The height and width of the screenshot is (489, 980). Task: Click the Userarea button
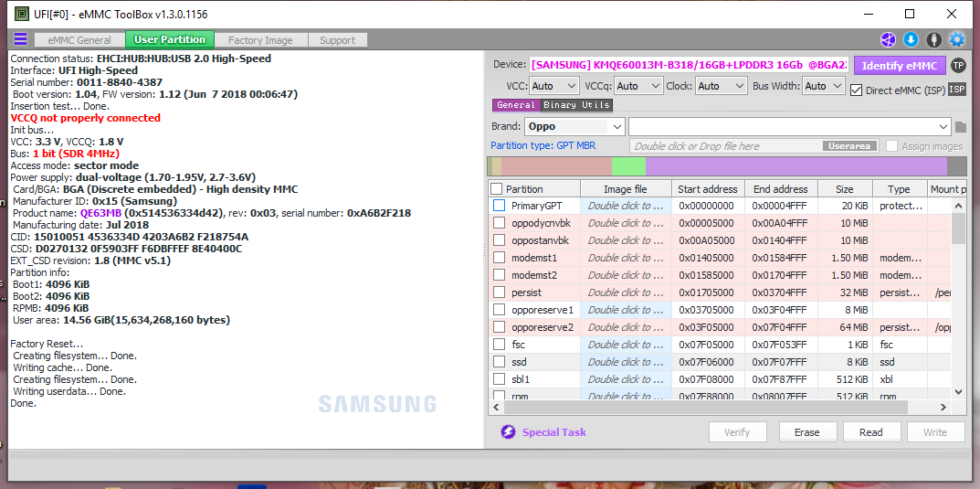pos(849,145)
